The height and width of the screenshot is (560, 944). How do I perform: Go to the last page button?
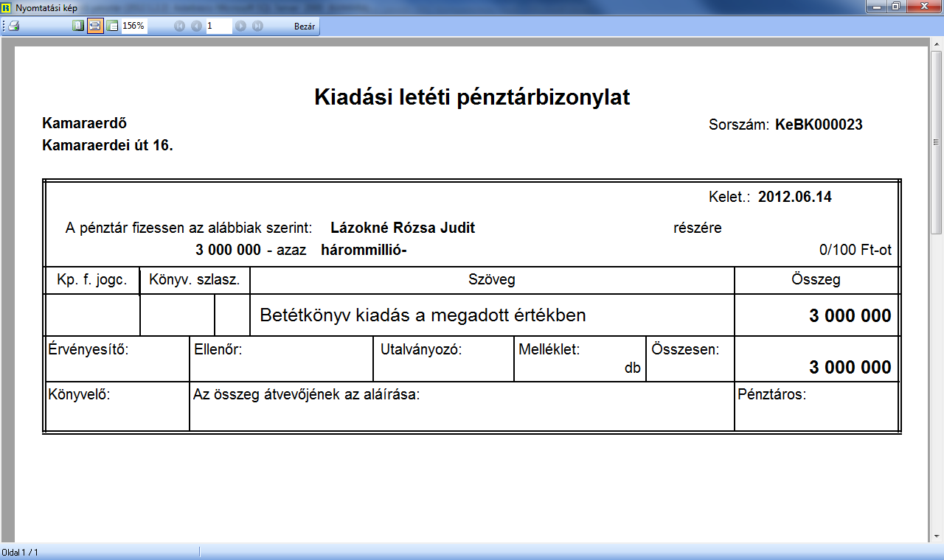257,26
